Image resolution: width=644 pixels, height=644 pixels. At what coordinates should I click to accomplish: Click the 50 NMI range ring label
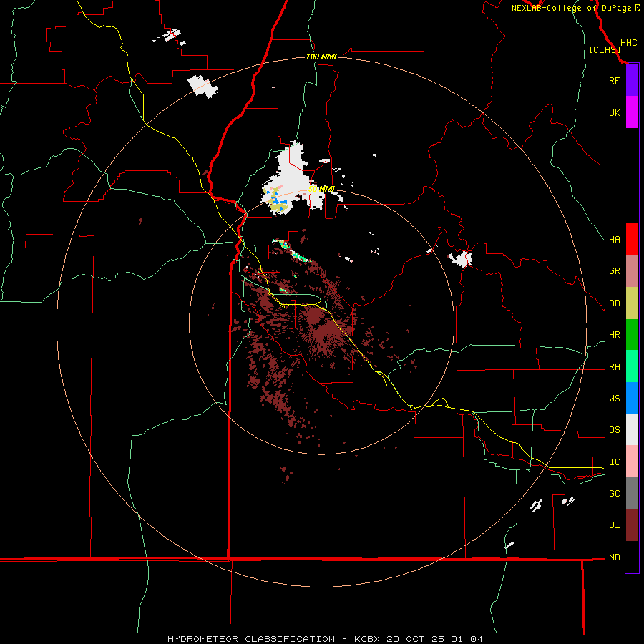point(321,189)
